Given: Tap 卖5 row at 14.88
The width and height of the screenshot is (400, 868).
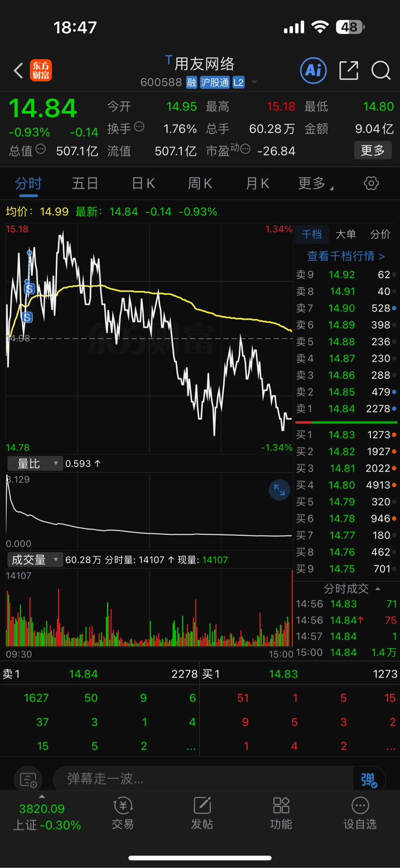Looking at the screenshot, I should [x=346, y=341].
